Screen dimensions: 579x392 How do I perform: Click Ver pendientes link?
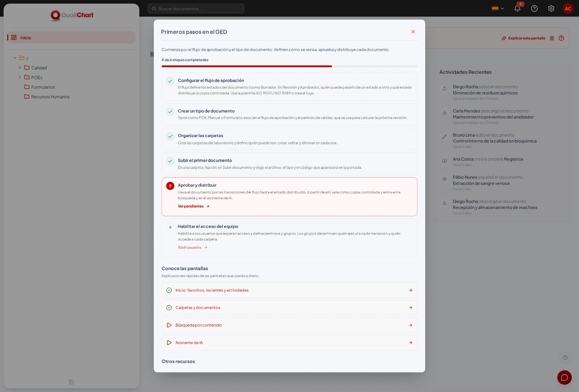point(194,206)
